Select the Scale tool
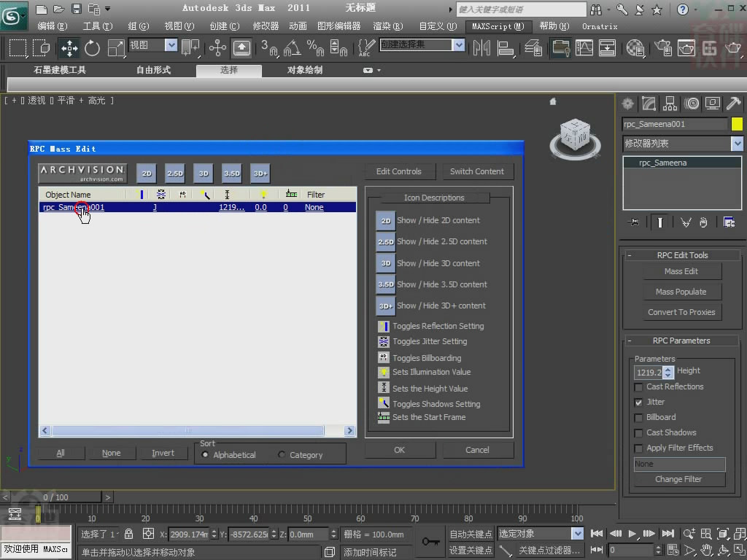Image resolution: width=747 pixels, height=560 pixels. [115, 48]
